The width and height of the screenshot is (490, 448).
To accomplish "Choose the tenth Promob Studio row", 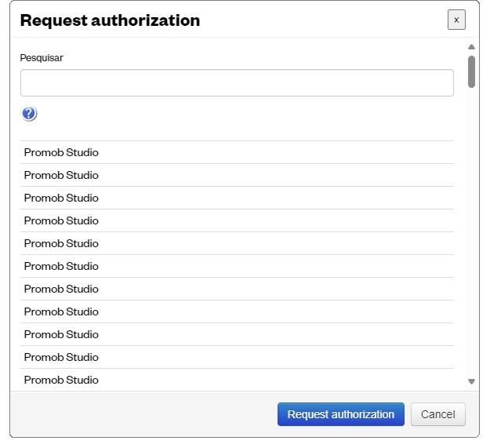I will [x=237, y=358].
